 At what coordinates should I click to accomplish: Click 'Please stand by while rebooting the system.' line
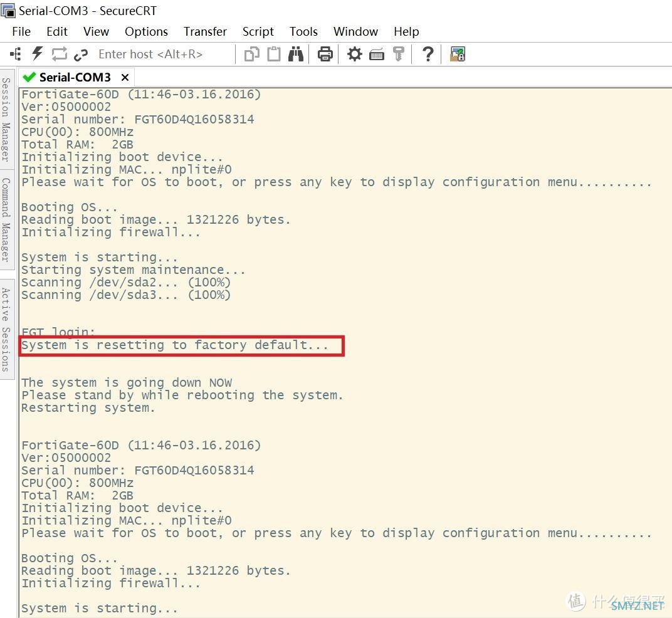tap(182, 395)
